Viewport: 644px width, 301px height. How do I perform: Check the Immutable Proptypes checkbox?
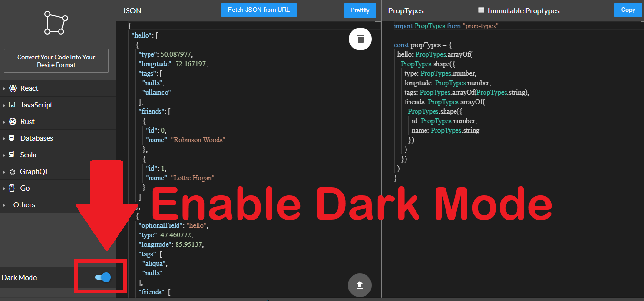click(x=481, y=10)
